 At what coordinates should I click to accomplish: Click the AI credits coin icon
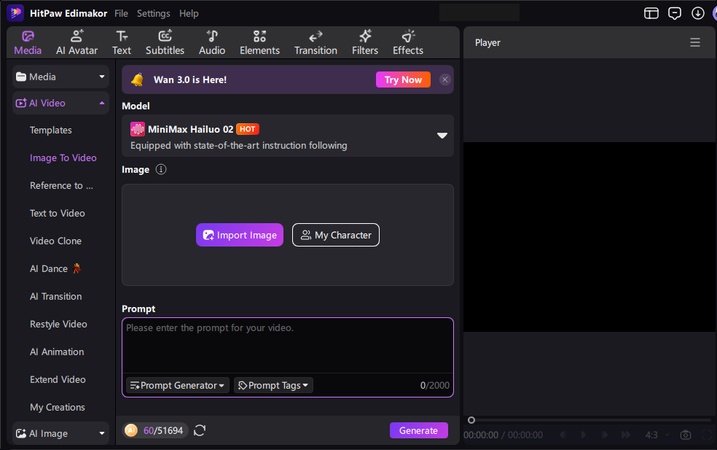coord(131,430)
